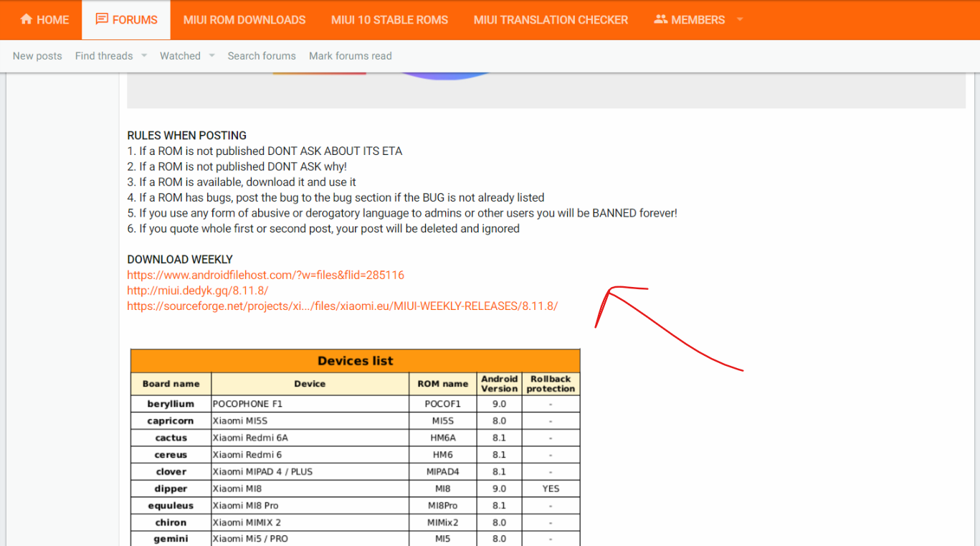Click rule 1 about not asking ETA
This screenshot has height=546, width=980.
tap(265, 151)
